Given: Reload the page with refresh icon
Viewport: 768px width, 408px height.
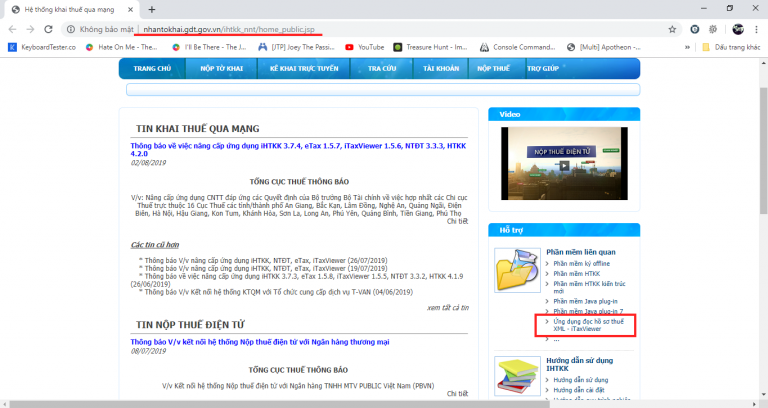Looking at the screenshot, I should 48,29.
